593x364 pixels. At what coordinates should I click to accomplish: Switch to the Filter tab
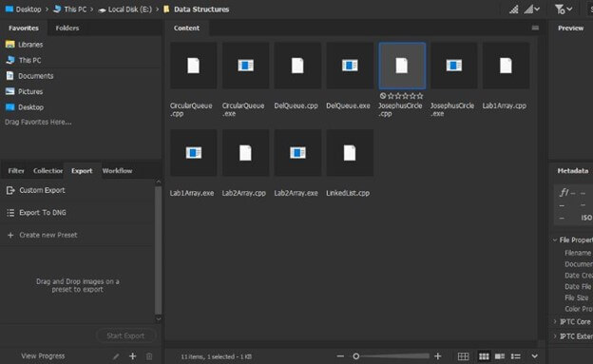click(x=16, y=171)
